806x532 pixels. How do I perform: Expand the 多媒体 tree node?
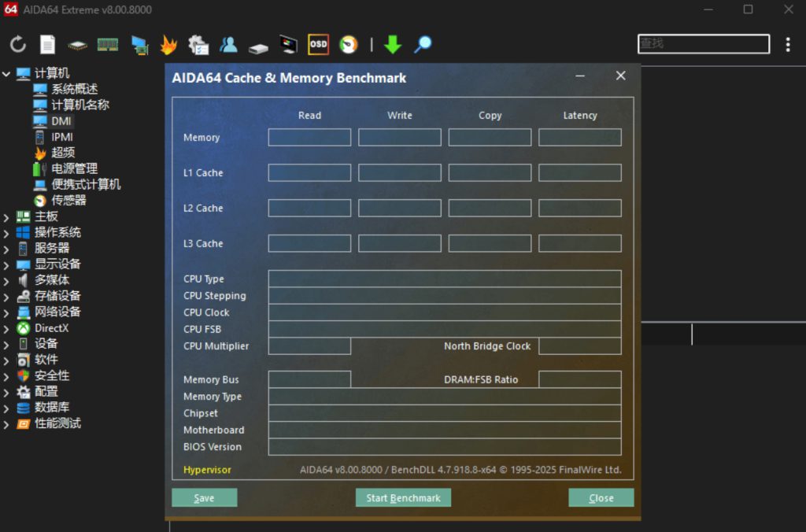[6, 281]
